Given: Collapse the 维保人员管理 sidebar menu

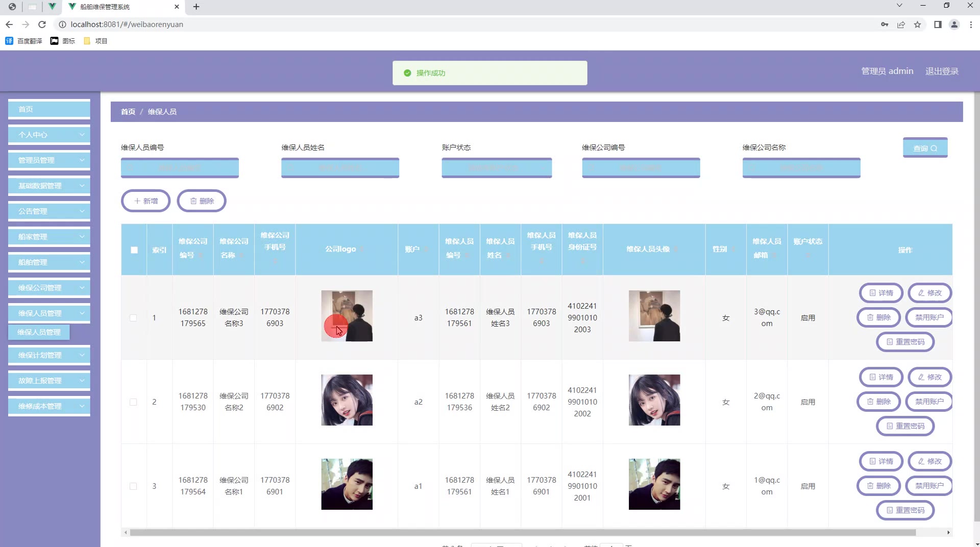Looking at the screenshot, I should tap(49, 313).
